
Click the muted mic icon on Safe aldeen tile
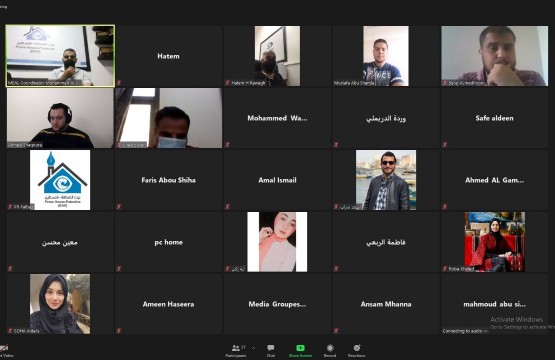pos(445,144)
